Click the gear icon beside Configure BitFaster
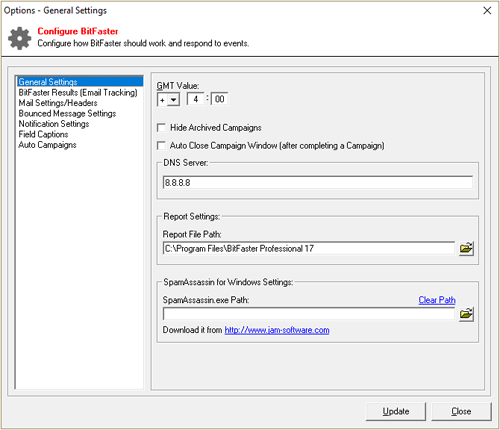Image resolution: width=500 pixels, height=430 pixels. click(x=19, y=38)
